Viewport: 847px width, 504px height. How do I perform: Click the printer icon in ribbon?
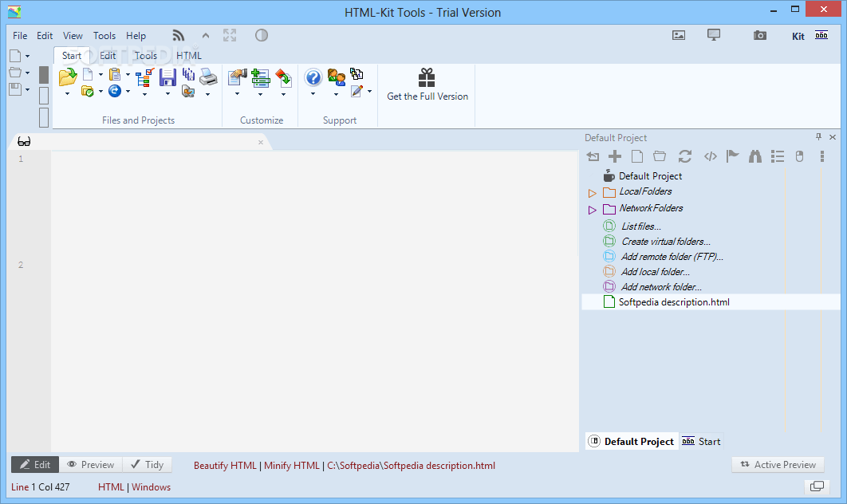(x=208, y=77)
